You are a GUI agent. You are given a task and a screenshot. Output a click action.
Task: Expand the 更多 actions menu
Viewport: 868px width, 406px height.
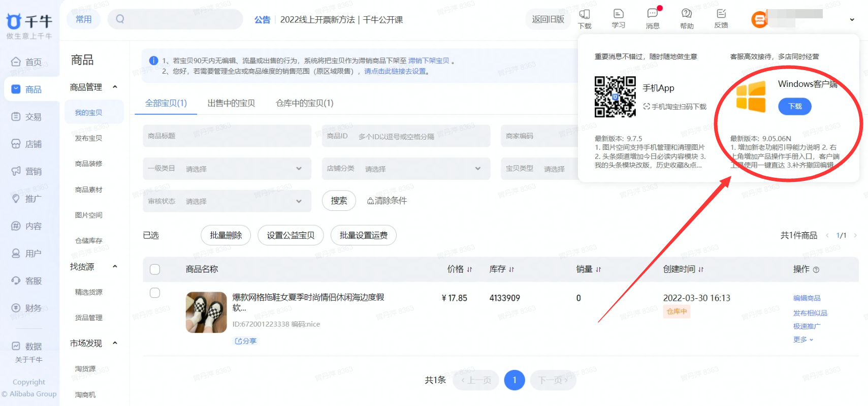[x=803, y=339]
